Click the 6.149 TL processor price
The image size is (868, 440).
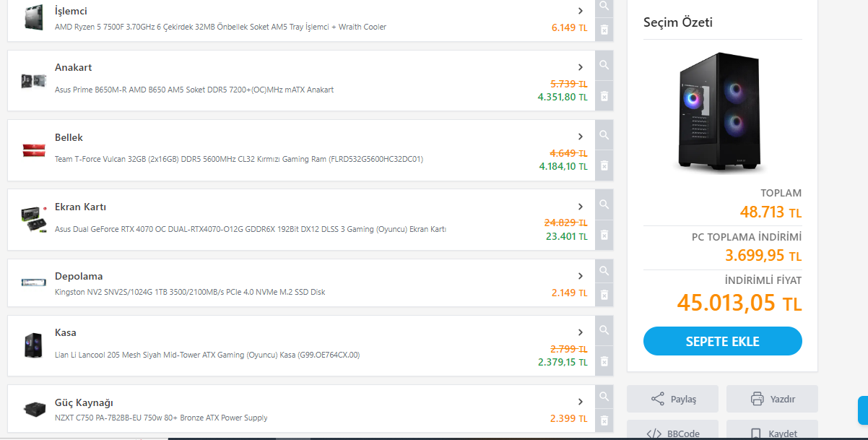(x=569, y=27)
